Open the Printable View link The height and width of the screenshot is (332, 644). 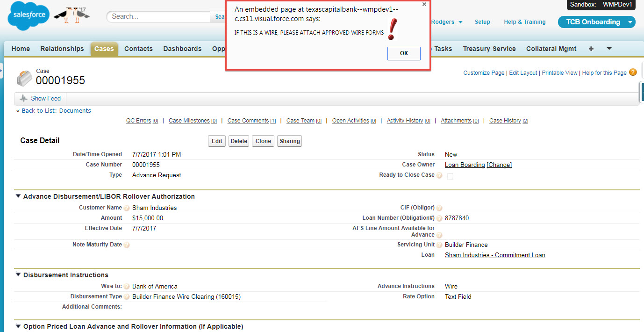(x=559, y=73)
